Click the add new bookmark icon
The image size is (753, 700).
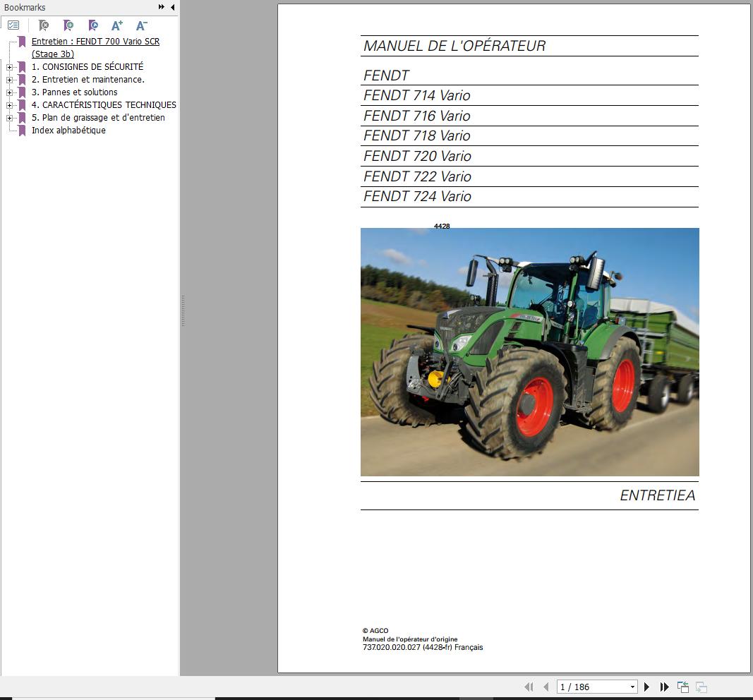click(68, 25)
